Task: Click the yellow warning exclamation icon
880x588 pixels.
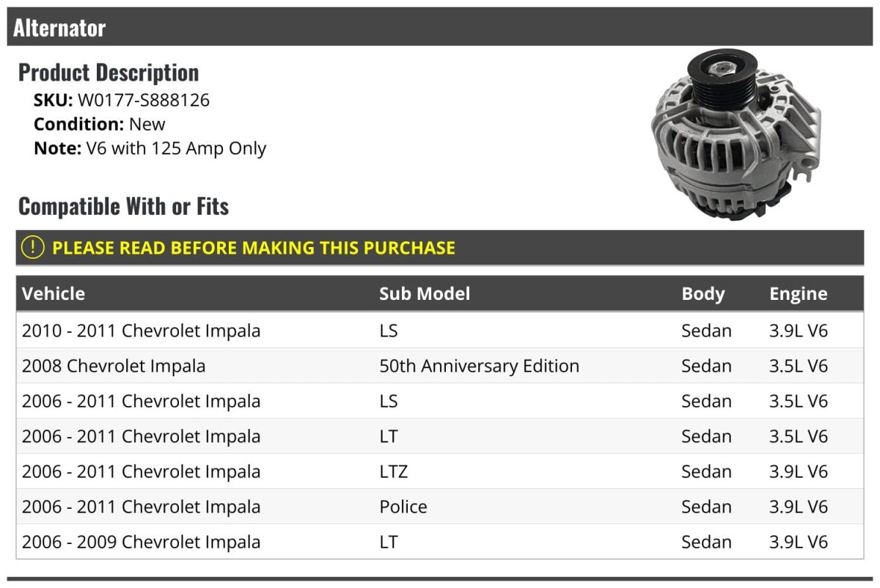Action: (33, 248)
